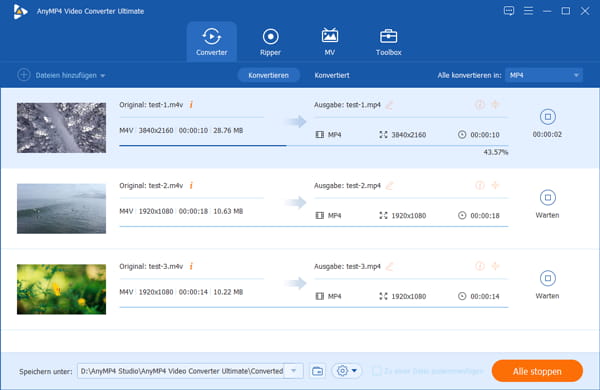Click the Speichern unter path field
Viewport: 600px width, 390px height.
[x=181, y=371]
